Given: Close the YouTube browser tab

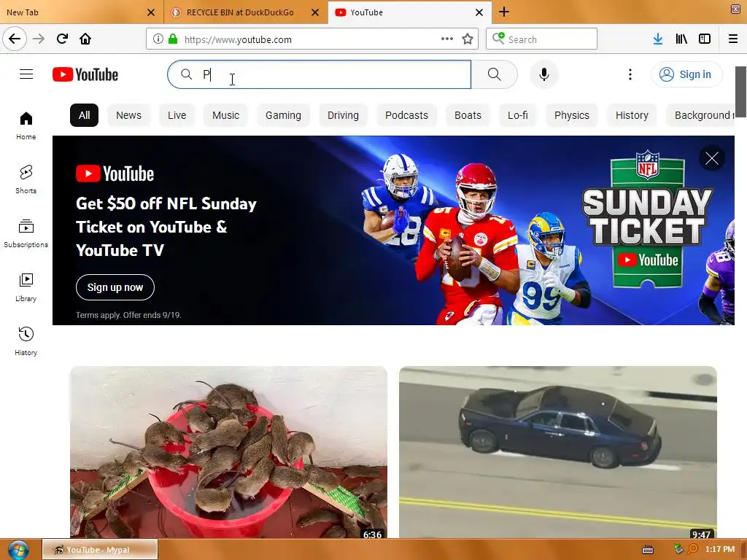Looking at the screenshot, I should pyautogui.click(x=479, y=12).
